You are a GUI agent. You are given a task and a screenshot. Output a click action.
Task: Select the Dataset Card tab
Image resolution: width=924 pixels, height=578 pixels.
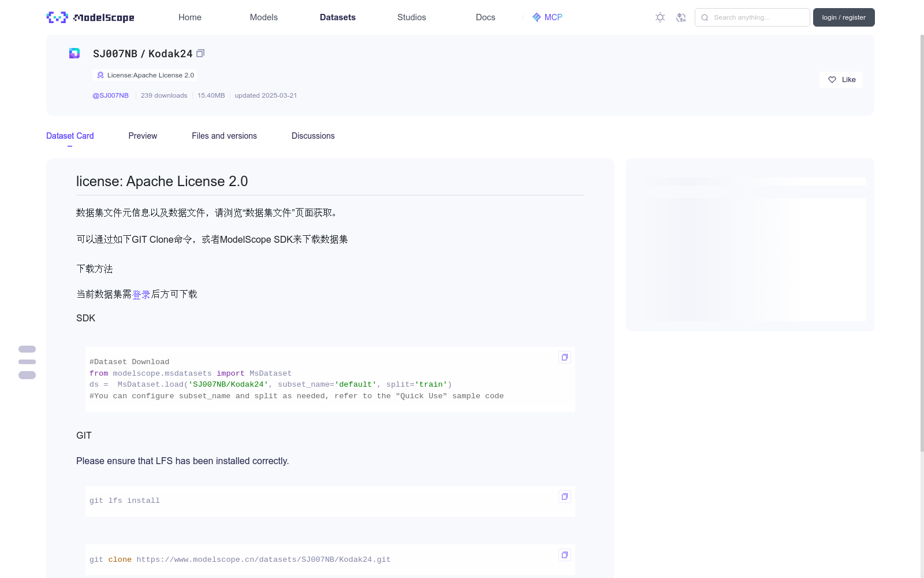70,136
